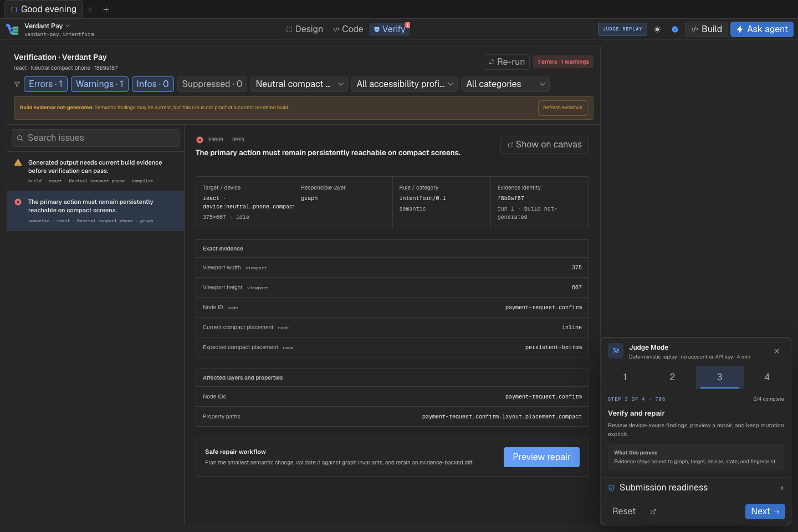Click Next in Judge Mode
The width and height of the screenshot is (798, 532).
(765, 511)
